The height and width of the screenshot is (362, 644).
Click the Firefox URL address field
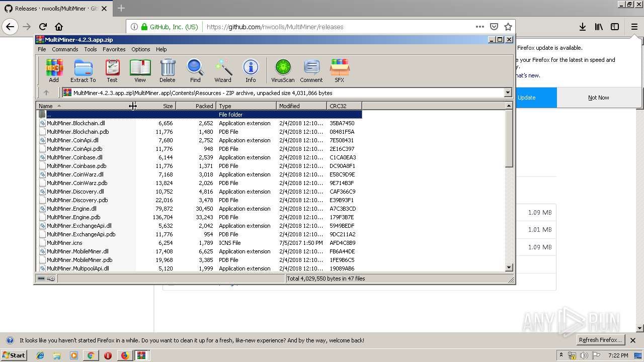click(x=338, y=27)
